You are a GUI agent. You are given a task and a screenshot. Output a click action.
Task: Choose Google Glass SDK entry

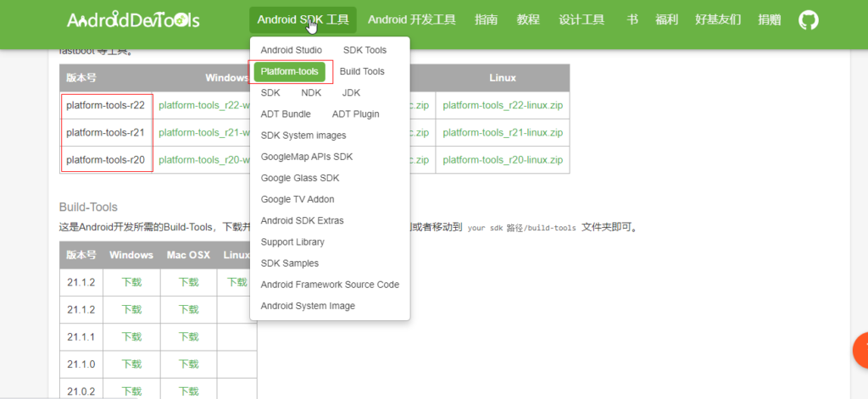point(299,178)
